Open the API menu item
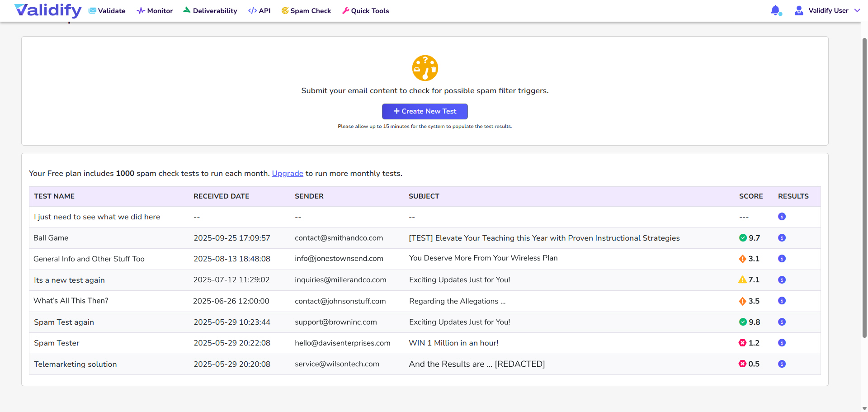Image resolution: width=868 pixels, height=412 pixels. point(259,11)
